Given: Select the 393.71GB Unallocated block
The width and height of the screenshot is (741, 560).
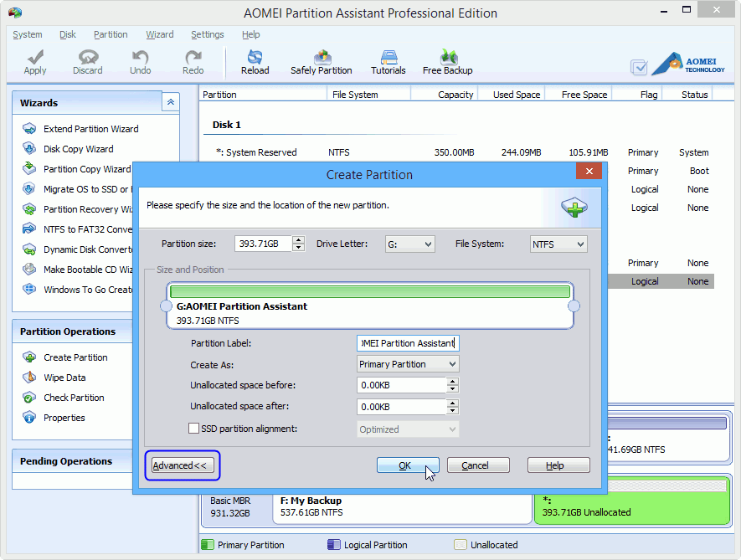Looking at the screenshot, I should click(x=632, y=501).
